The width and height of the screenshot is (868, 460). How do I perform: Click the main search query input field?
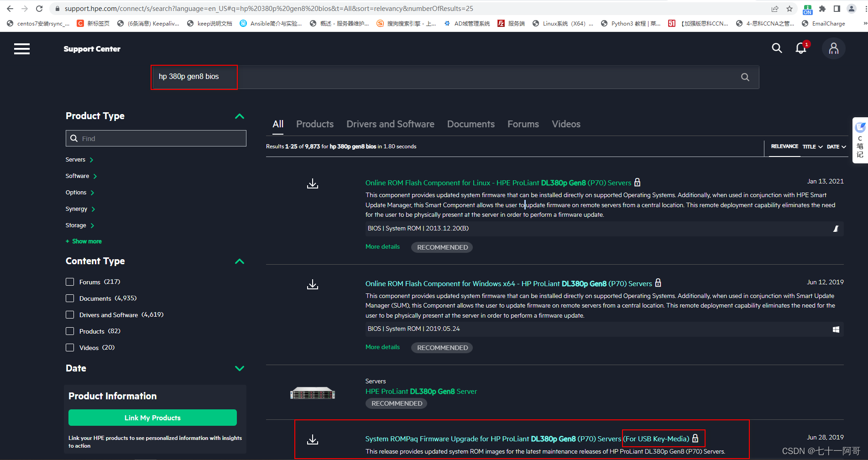pyautogui.click(x=455, y=77)
